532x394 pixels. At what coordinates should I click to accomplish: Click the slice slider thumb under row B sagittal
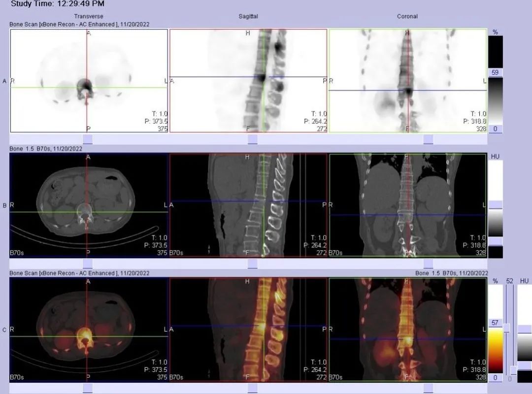252,263
